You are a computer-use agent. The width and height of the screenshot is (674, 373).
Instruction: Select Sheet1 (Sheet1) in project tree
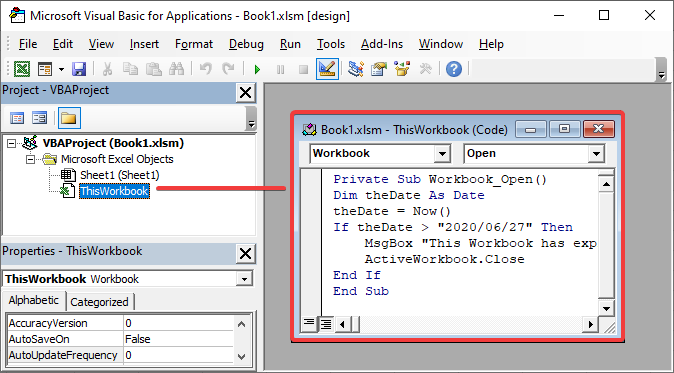coord(119,175)
